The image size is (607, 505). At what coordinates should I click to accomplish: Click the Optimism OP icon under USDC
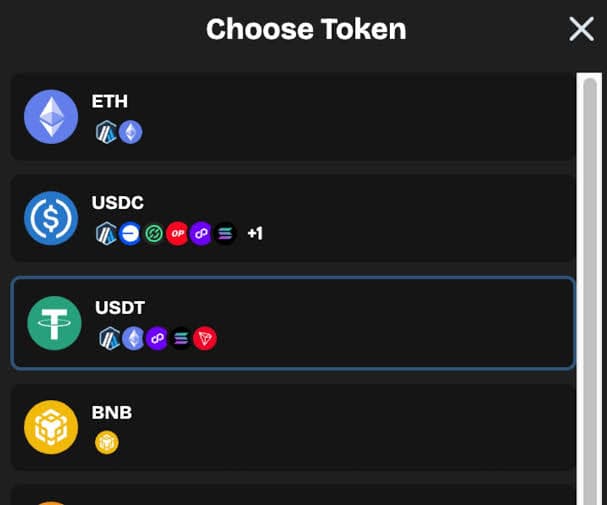pyautogui.click(x=177, y=233)
